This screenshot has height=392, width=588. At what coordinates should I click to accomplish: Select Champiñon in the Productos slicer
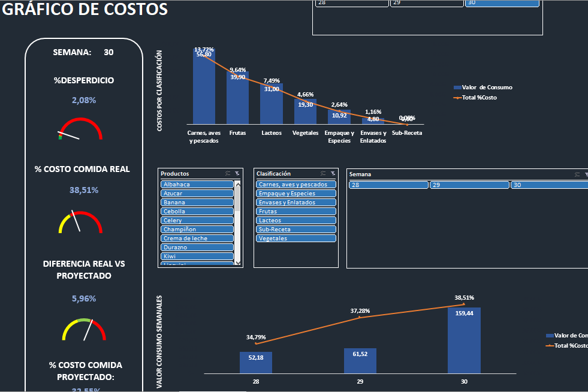coord(197,230)
